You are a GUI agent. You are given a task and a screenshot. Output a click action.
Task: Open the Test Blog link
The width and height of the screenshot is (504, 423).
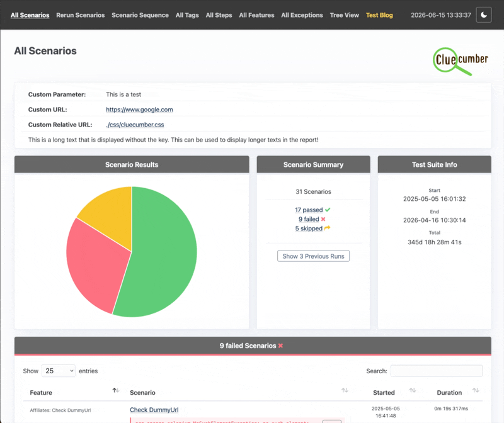coord(379,15)
